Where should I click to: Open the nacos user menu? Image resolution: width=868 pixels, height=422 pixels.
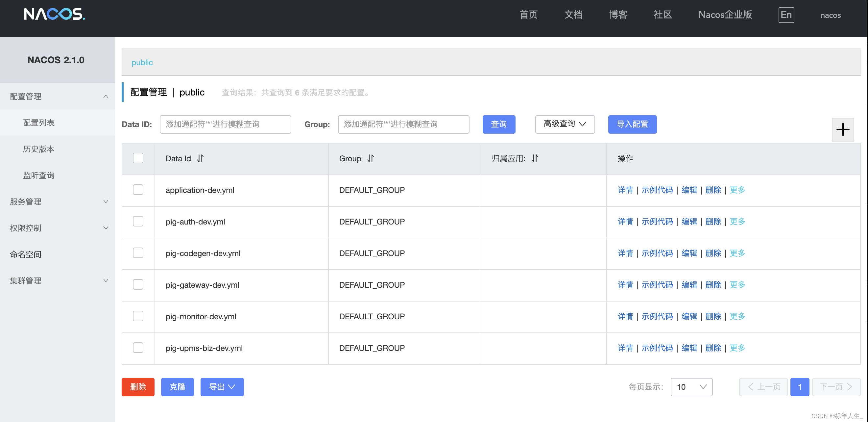point(830,15)
